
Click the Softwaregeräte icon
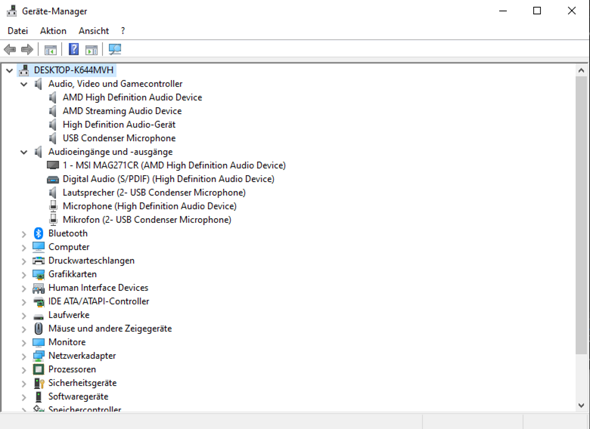pyautogui.click(x=38, y=397)
